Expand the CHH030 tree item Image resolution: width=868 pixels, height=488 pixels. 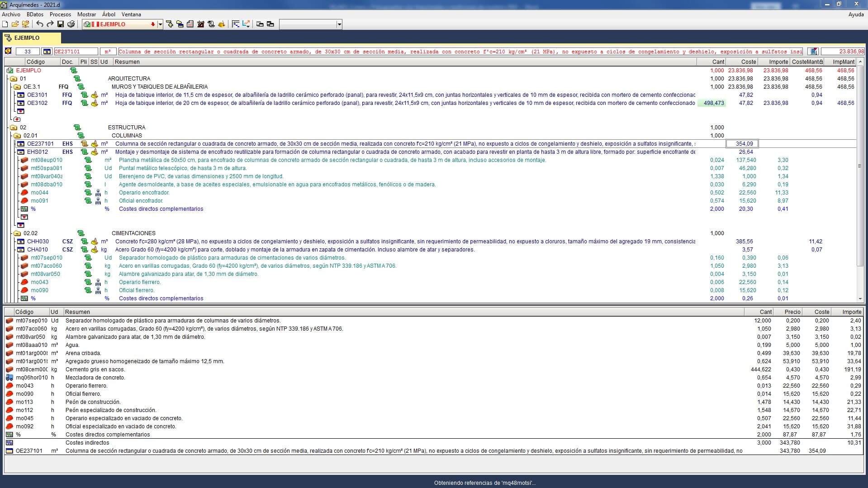tap(20, 242)
